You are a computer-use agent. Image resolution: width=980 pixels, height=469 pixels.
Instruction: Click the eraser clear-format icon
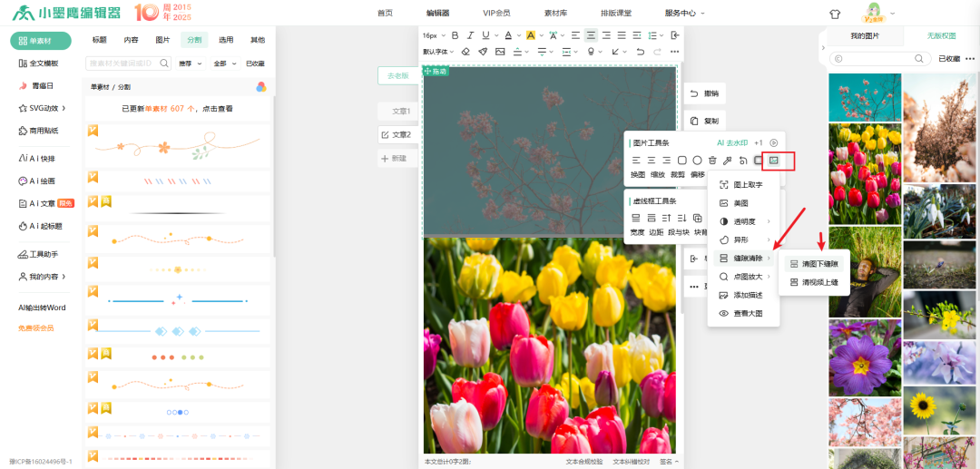[465, 51]
